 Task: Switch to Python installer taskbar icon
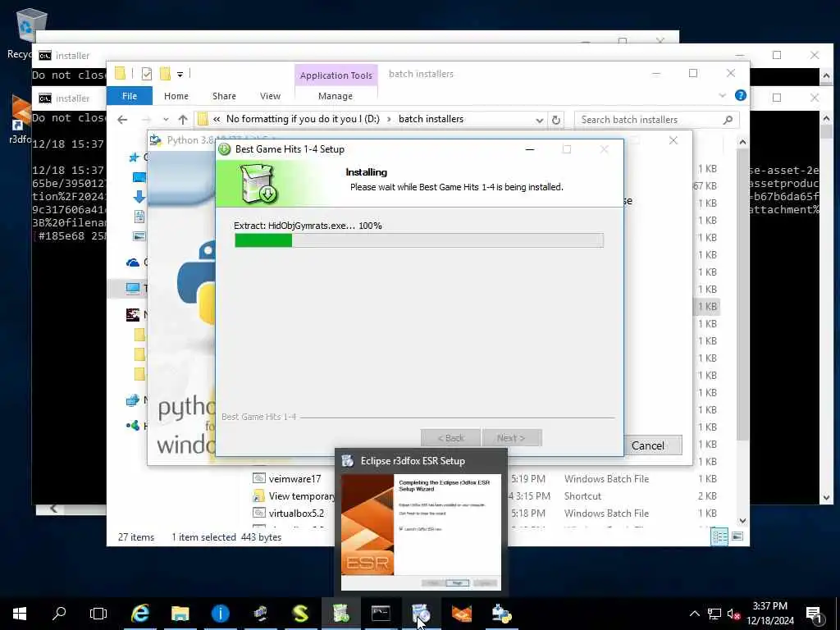tap(501, 614)
